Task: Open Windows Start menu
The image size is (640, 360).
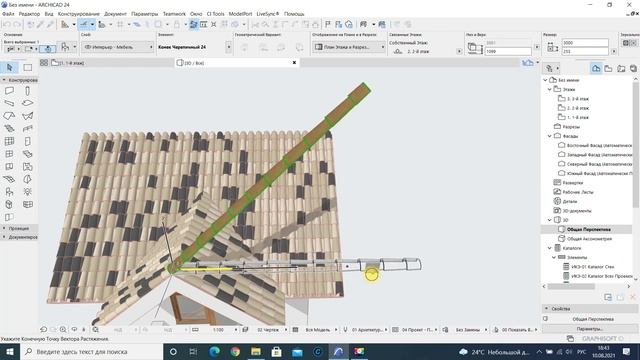Action: [x=10, y=351]
